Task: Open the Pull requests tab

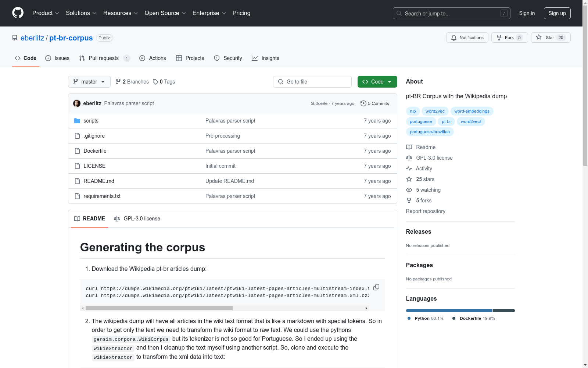Action: 104,58
